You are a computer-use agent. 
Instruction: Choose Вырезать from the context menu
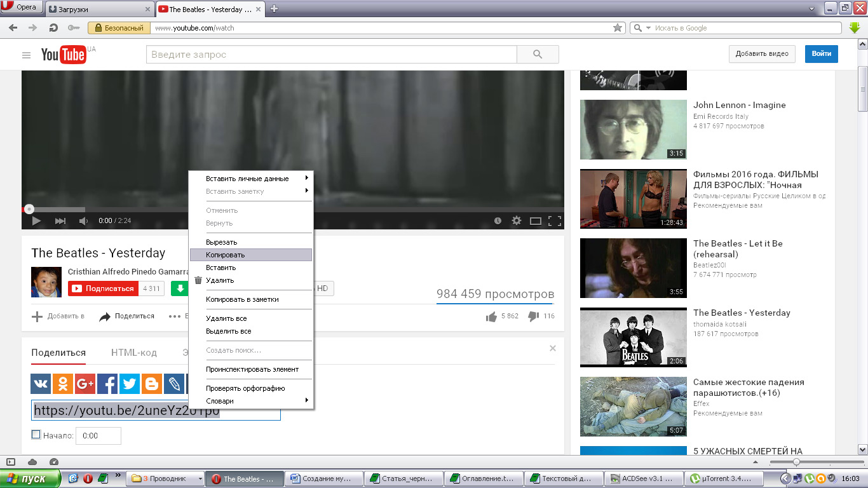(x=251, y=242)
